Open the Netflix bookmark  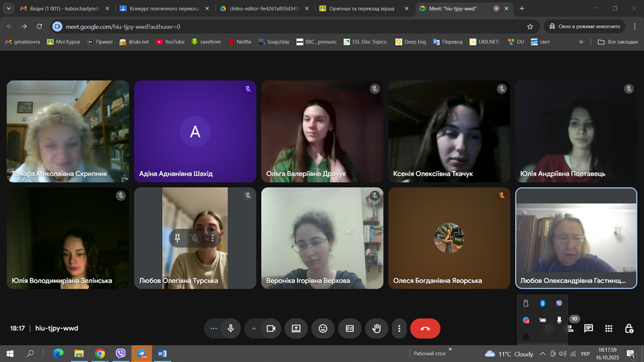tap(239, 42)
